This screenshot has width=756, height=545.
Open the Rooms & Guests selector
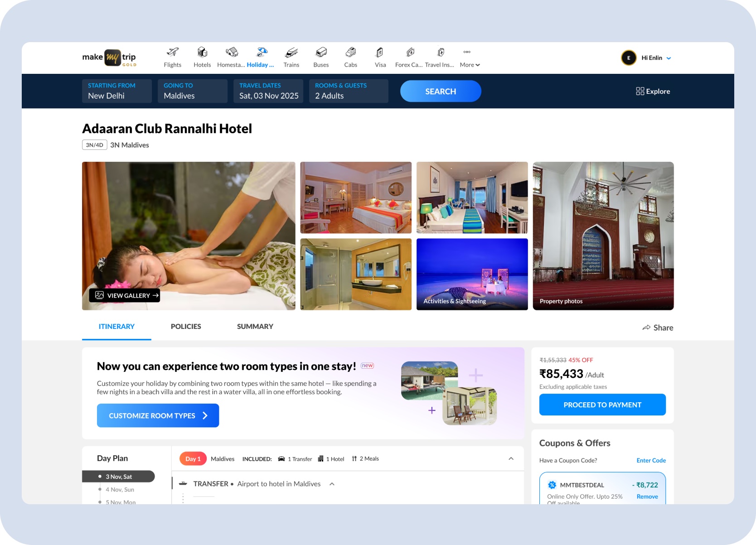coord(349,91)
